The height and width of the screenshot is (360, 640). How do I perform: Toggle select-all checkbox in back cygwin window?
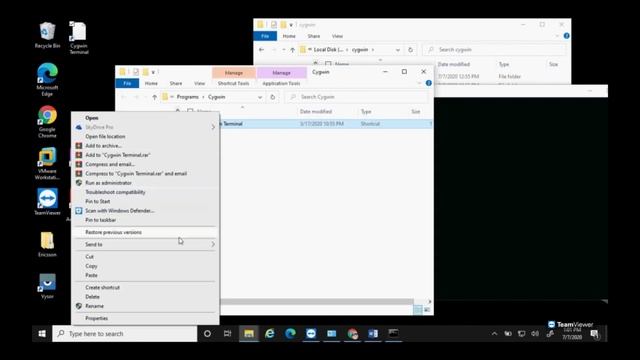point(328,64)
